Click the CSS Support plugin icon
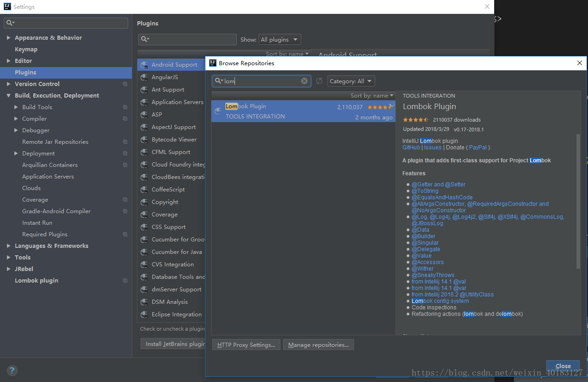Viewport: 588px width, 382px height. [145, 227]
